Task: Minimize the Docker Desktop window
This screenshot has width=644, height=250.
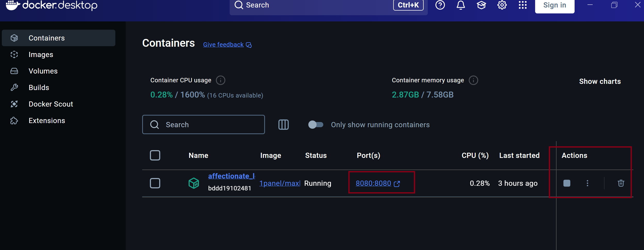Action: point(590,5)
